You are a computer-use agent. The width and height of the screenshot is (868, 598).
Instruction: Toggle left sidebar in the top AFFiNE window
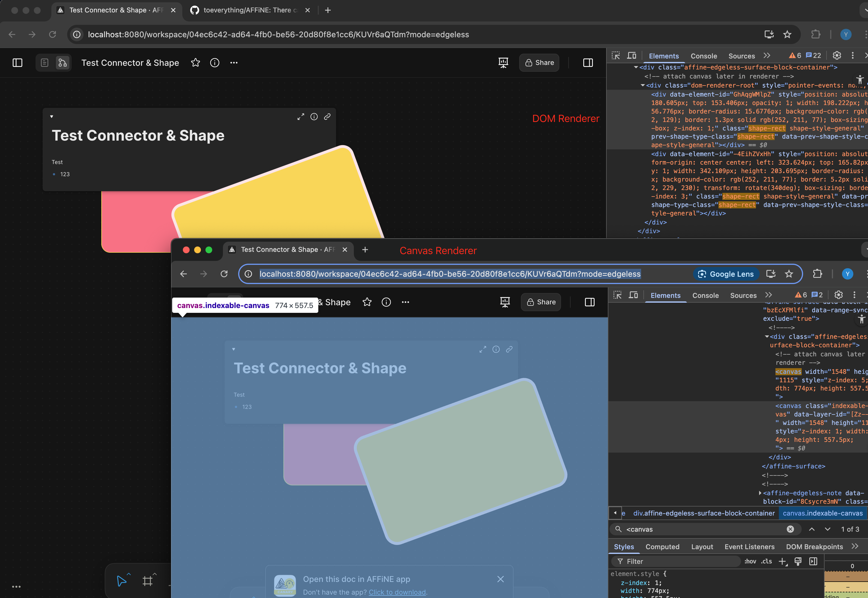tap(17, 63)
